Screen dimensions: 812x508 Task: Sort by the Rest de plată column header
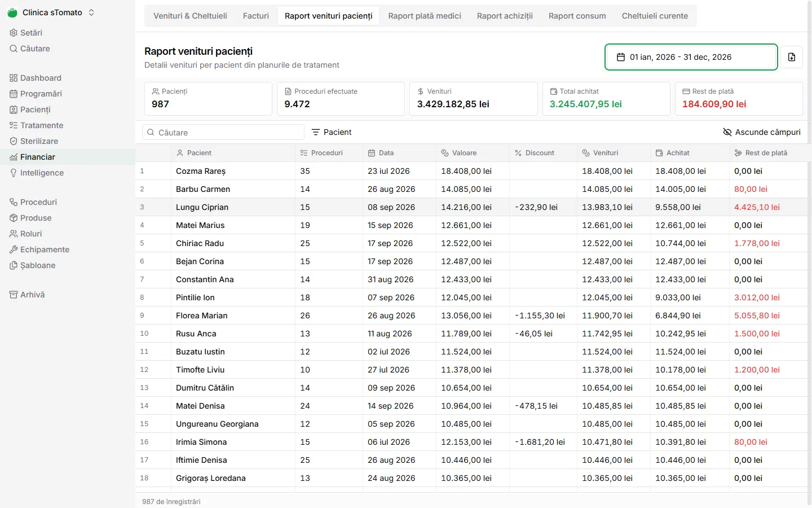point(769,153)
